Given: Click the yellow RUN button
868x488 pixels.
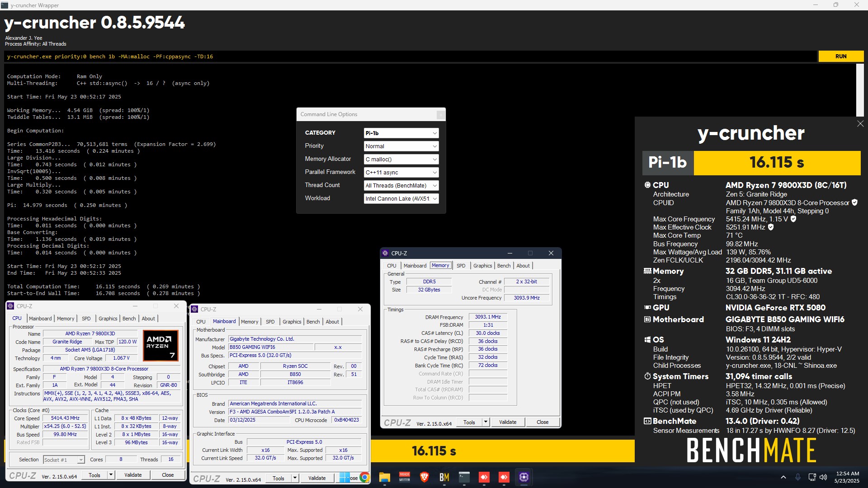Looking at the screenshot, I should [x=841, y=56].
